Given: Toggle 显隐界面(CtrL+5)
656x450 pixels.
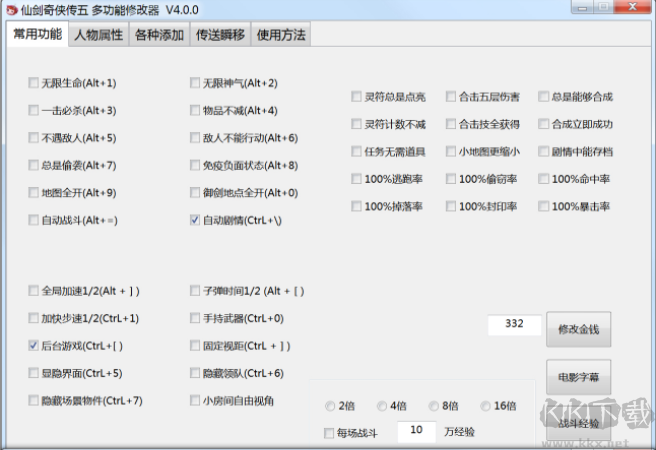Looking at the screenshot, I should [33, 373].
